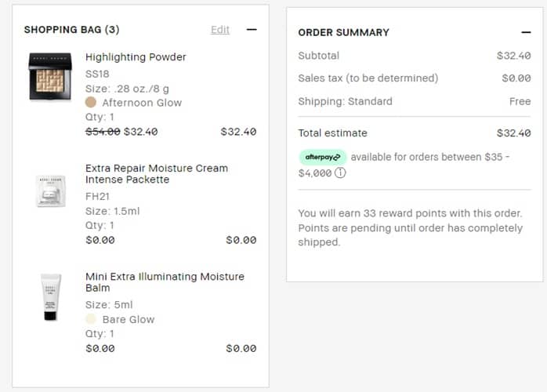Image resolution: width=547 pixels, height=392 pixels.
Task: Open the Highlighting Powder product title
Action: [136, 57]
